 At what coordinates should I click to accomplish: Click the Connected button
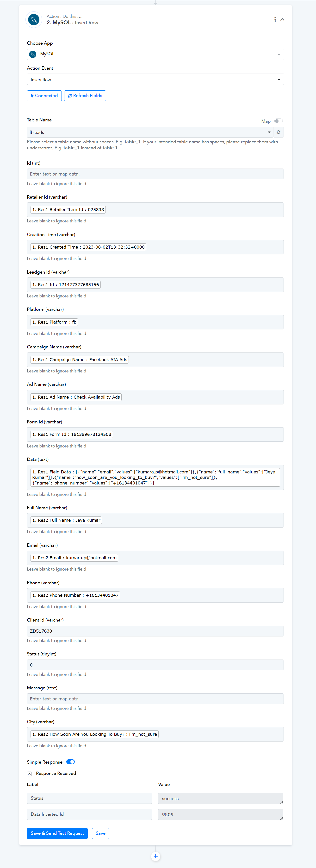[44, 96]
